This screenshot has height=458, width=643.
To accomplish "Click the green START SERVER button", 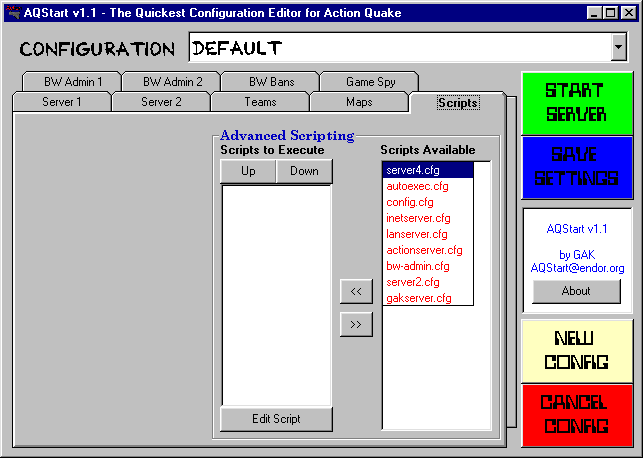I will click(x=577, y=103).
